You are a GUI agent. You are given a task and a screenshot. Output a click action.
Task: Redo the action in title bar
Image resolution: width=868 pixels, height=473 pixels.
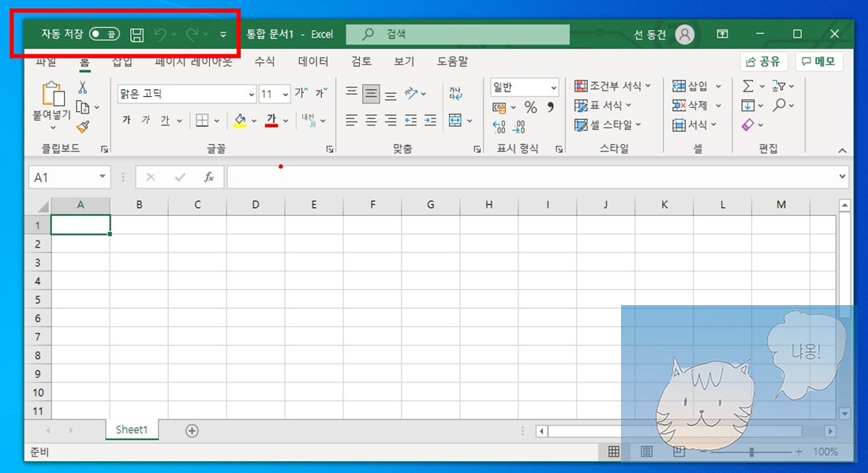pyautogui.click(x=192, y=35)
